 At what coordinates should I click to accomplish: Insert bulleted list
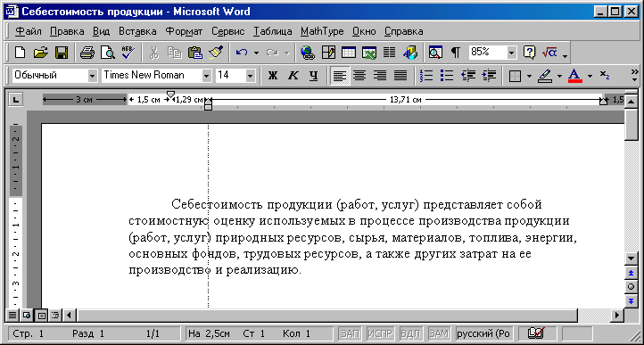point(447,76)
